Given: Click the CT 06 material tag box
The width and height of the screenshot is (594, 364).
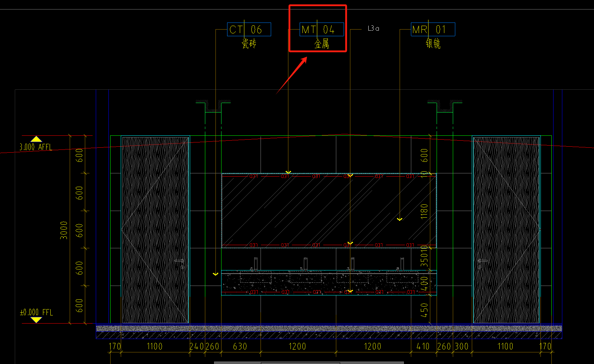Looking at the screenshot, I should pyautogui.click(x=249, y=30).
